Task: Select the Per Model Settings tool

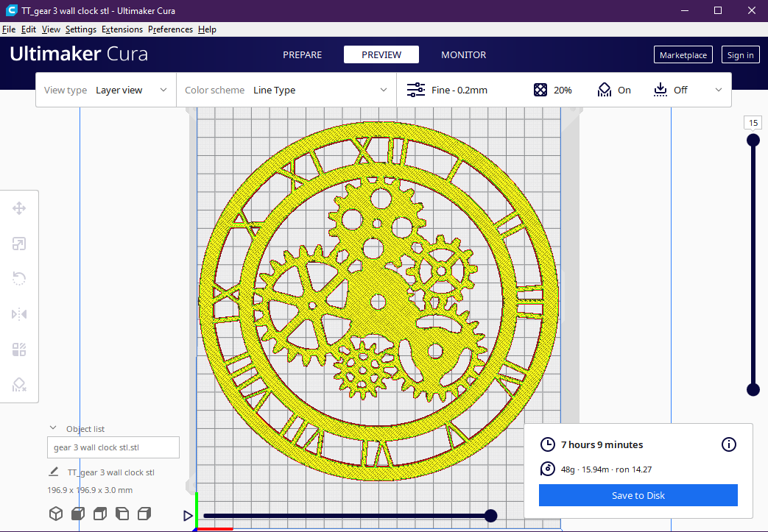Action: click(x=19, y=350)
